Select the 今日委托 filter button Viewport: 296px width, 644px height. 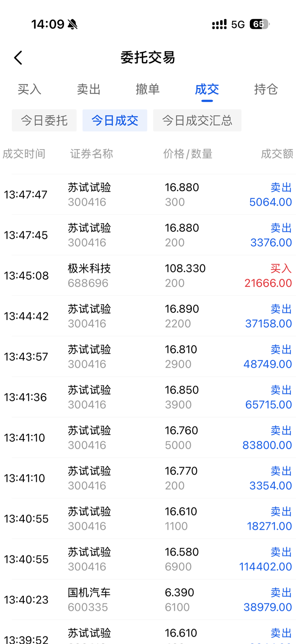click(x=44, y=120)
